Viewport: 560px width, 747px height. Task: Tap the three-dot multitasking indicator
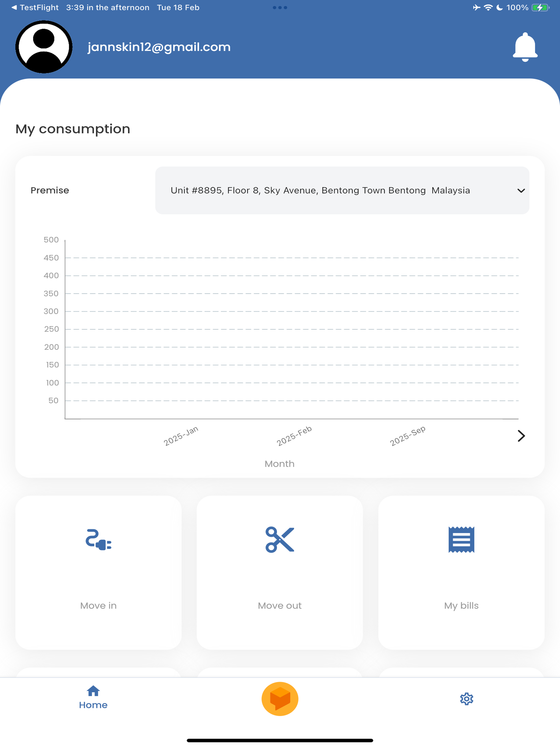280,7
